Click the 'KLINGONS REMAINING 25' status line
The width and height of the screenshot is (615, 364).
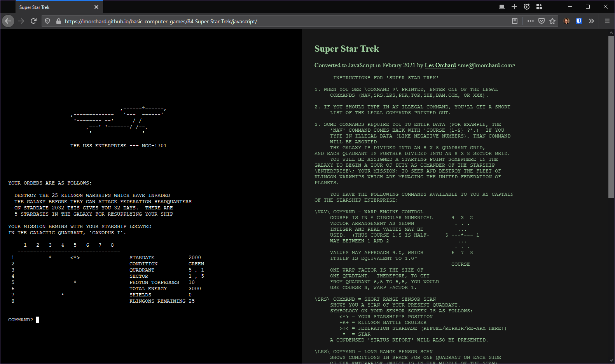coord(162,301)
